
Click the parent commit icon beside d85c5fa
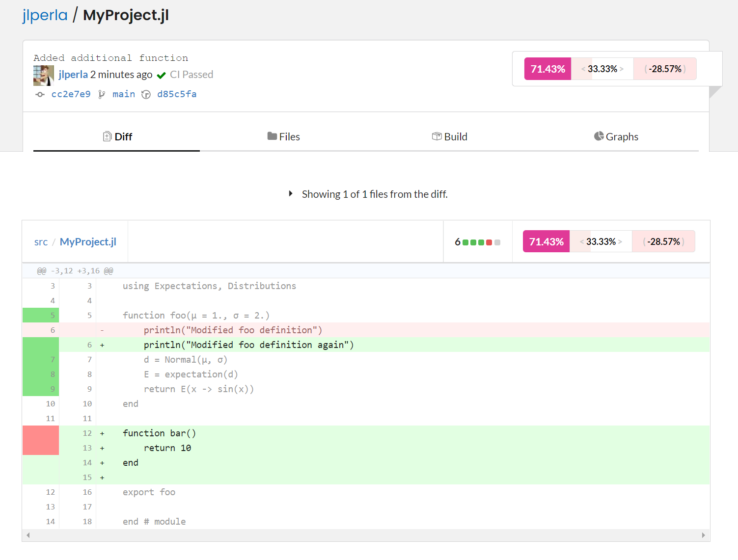(x=146, y=94)
